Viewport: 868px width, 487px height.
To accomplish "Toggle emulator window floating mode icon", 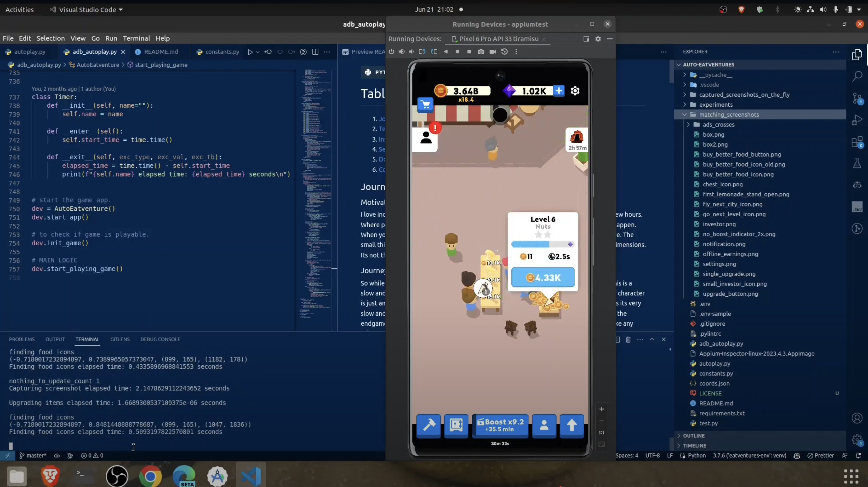I will point(586,39).
